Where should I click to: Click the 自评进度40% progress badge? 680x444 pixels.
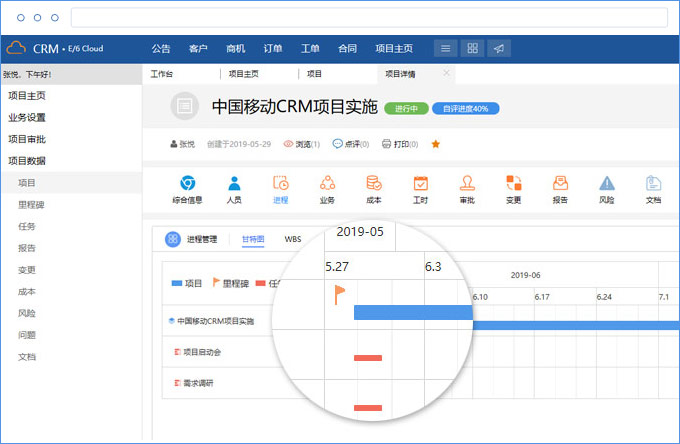tap(465, 109)
